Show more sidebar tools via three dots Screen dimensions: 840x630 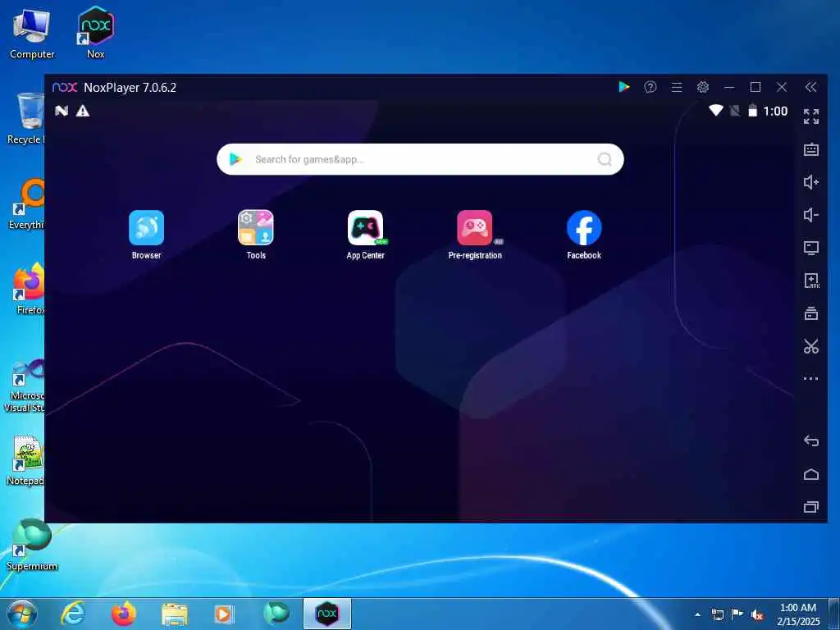811,379
